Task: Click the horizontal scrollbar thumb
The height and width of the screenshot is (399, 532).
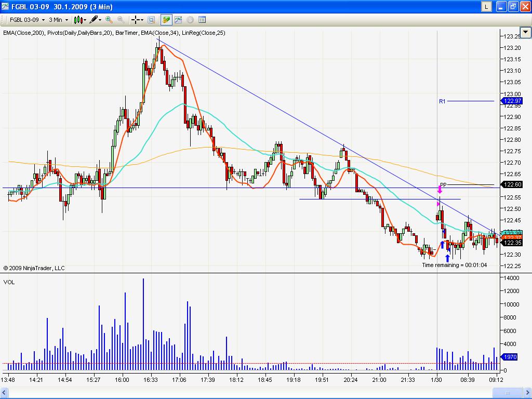Action: pos(508,393)
